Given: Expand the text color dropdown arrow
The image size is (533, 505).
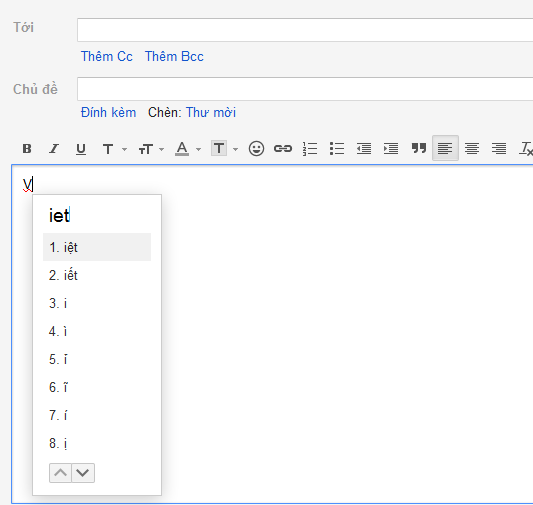Looking at the screenshot, I should pyautogui.click(x=199, y=150).
